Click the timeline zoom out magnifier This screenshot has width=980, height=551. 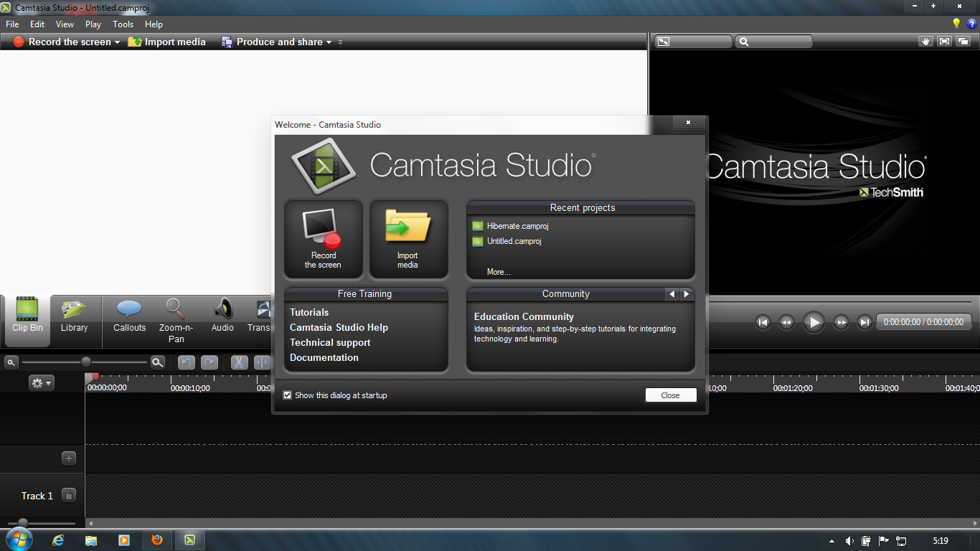click(11, 362)
